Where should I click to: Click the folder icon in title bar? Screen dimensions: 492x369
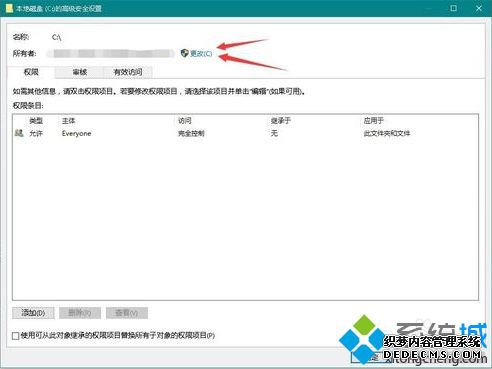9,8
